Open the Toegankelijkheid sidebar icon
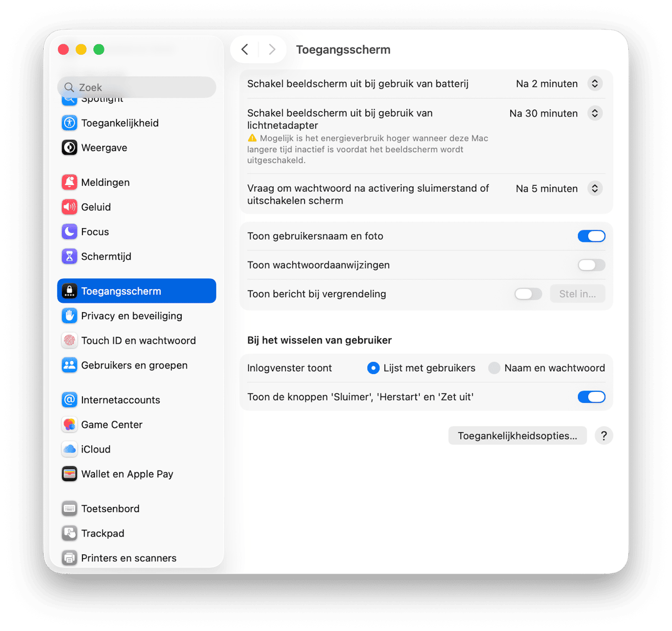This screenshot has width=672, height=631. (x=69, y=123)
